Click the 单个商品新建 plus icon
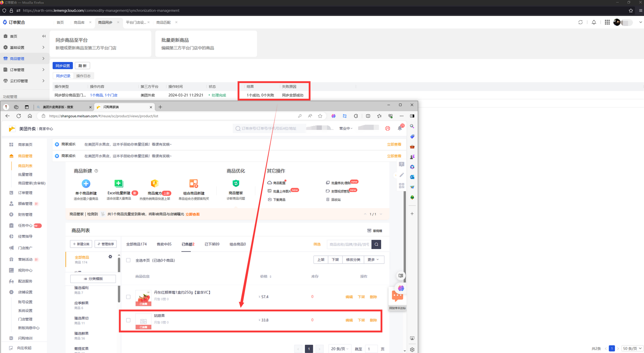 click(x=86, y=184)
